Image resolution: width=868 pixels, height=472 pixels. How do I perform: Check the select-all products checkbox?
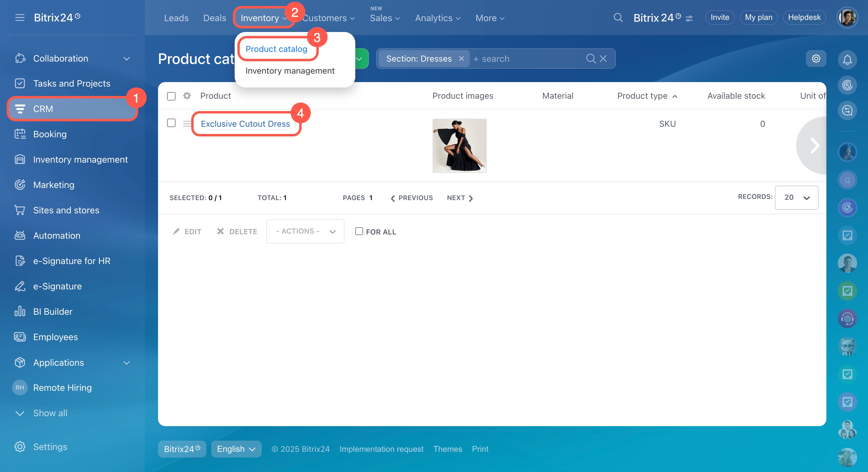pyautogui.click(x=171, y=96)
